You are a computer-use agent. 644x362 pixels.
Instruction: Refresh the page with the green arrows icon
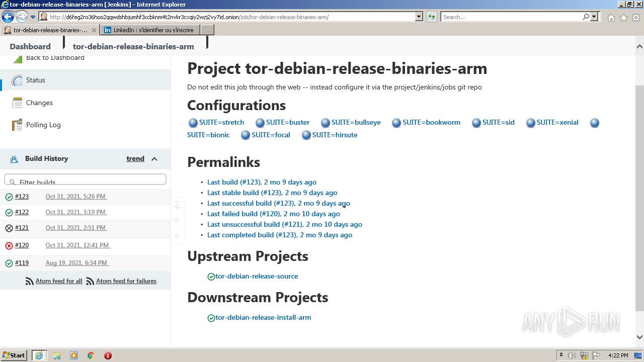431,17
